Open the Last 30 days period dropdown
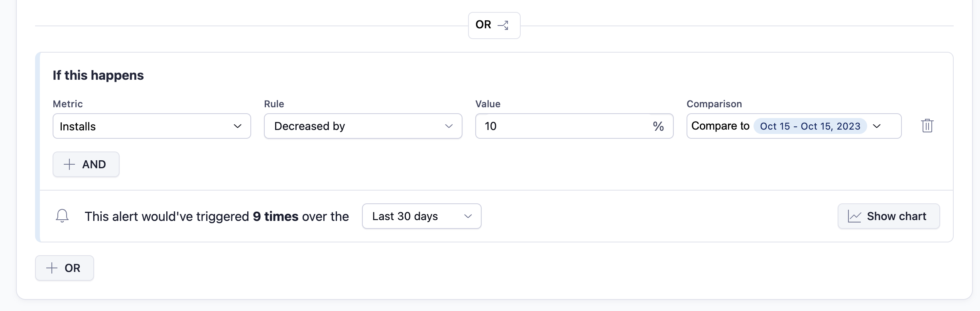 [x=421, y=216]
